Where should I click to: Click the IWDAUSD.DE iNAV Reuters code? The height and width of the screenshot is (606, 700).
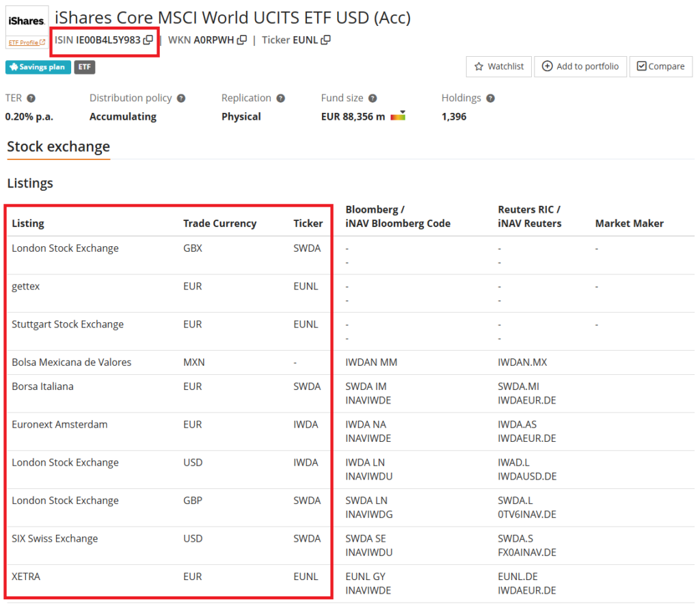[527, 477]
